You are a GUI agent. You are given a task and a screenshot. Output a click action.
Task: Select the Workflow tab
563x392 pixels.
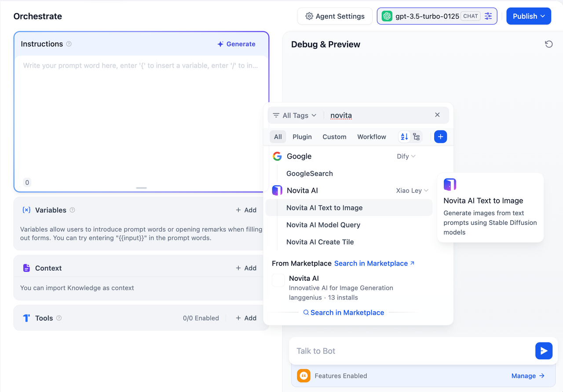click(371, 137)
